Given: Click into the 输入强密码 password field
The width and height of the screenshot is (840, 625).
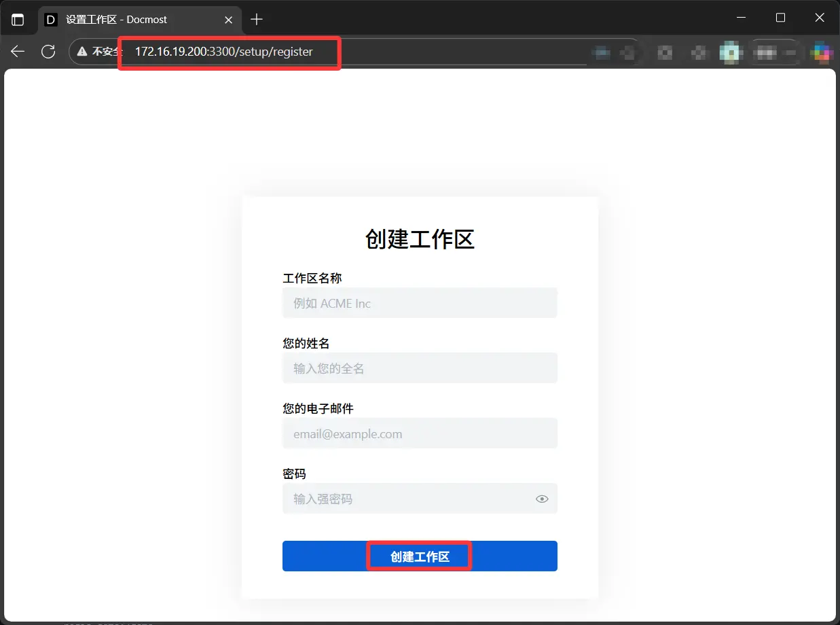Looking at the screenshot, I should [x=407, y=499].
